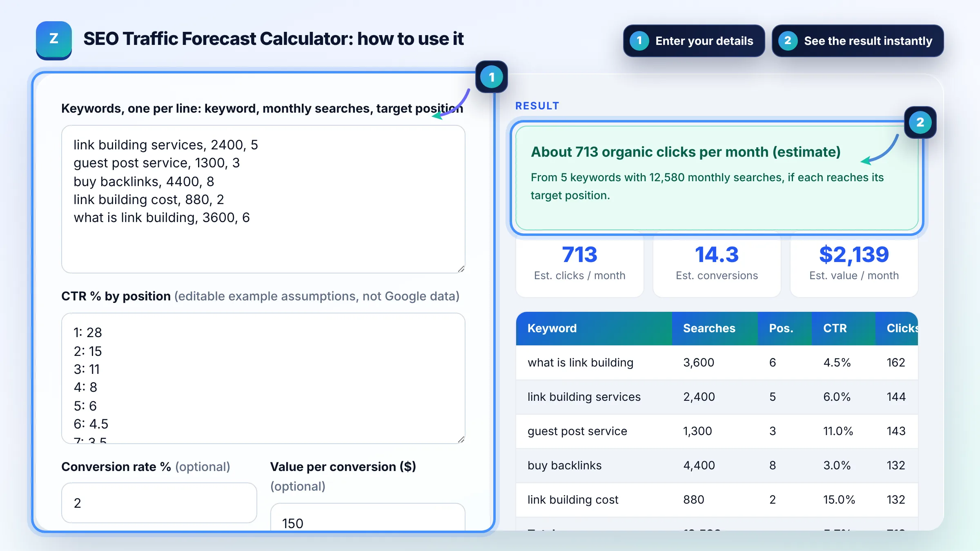The height and width of the screenshot is (551, 980).
Task: Click the '6: 4.5' CTR line
Action: (x=91, y=424)
